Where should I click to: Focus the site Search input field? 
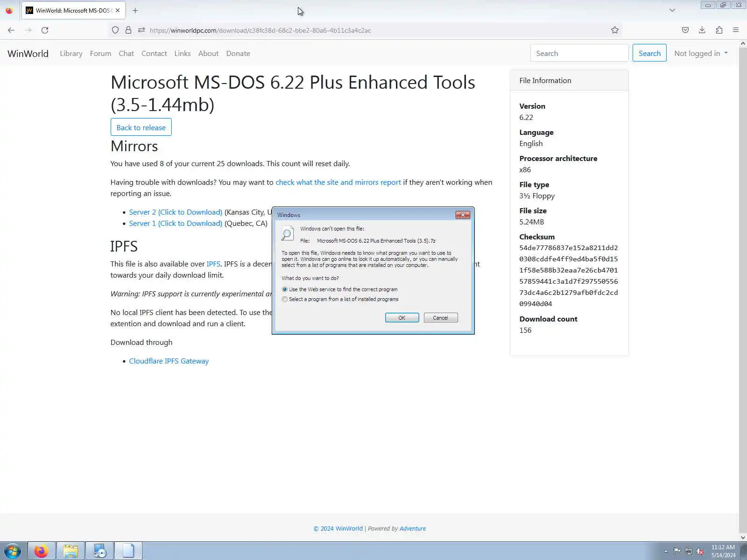tap(579, 53)
